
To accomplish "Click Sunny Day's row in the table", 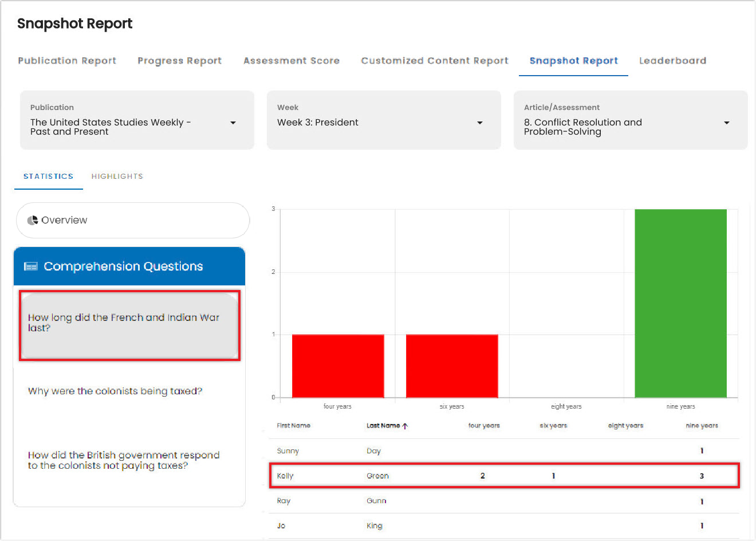I will tap(504, 451).
